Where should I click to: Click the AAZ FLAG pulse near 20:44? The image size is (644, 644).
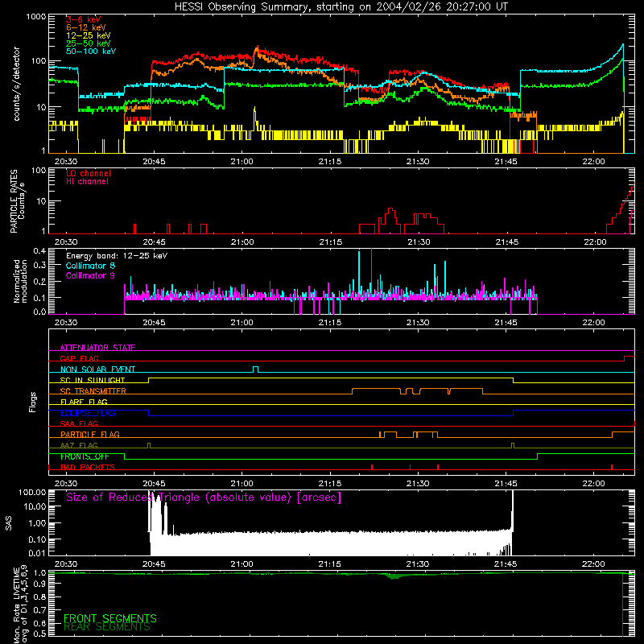pos(149,445)
